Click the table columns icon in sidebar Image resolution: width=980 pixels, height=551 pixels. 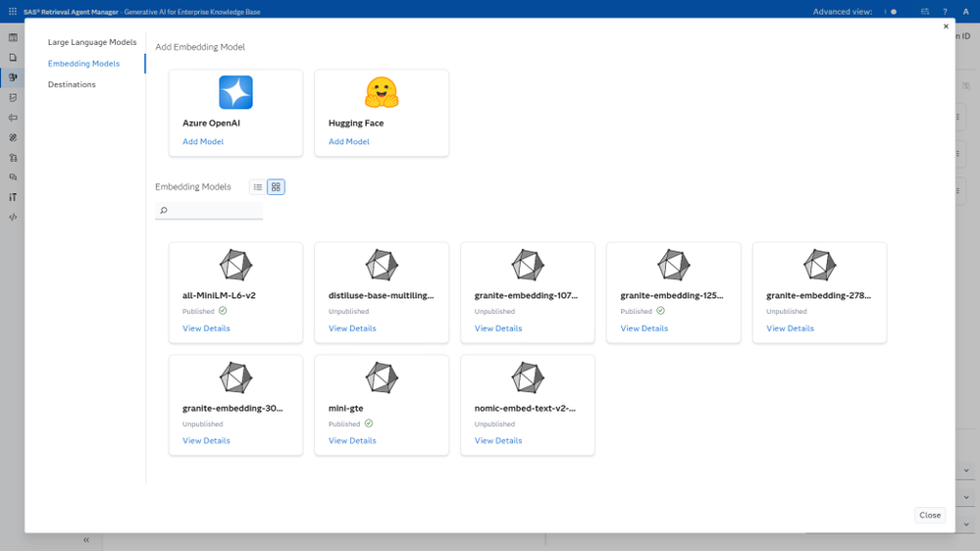pos(13,37)
